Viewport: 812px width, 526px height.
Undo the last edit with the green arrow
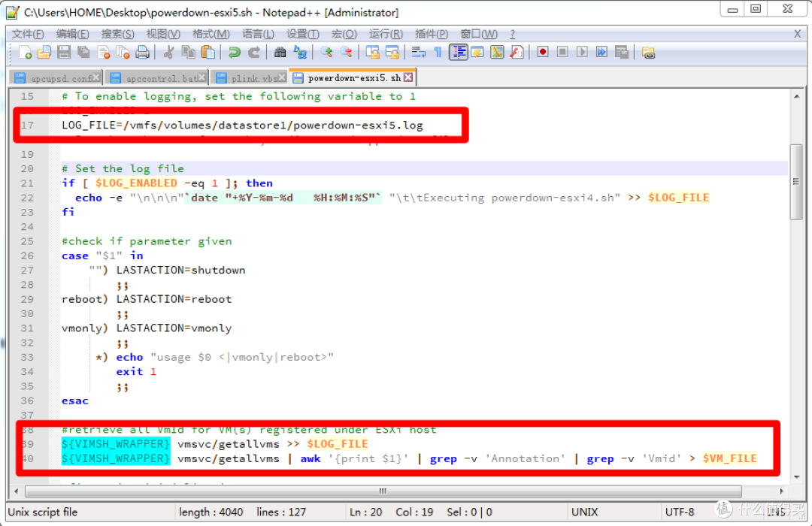tap(234, 52)
